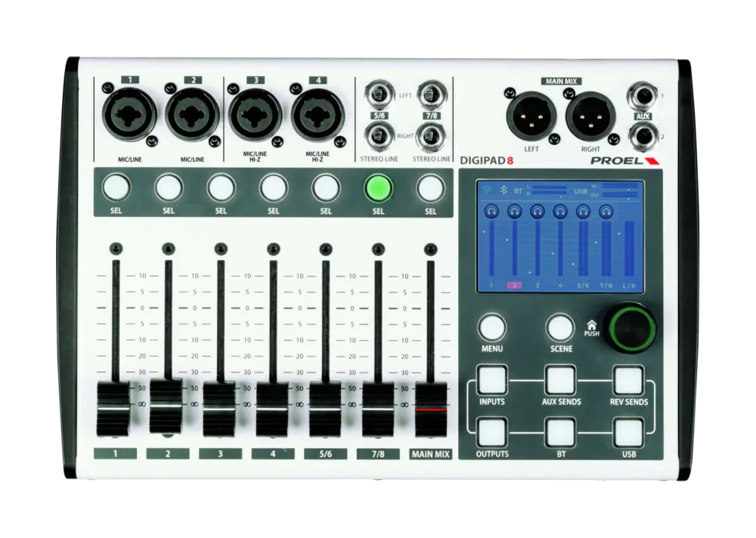The height and width of the screenshot is (538, 756).
Task: Tap the USB OUT level meter on screen
Action: point(620,194)
